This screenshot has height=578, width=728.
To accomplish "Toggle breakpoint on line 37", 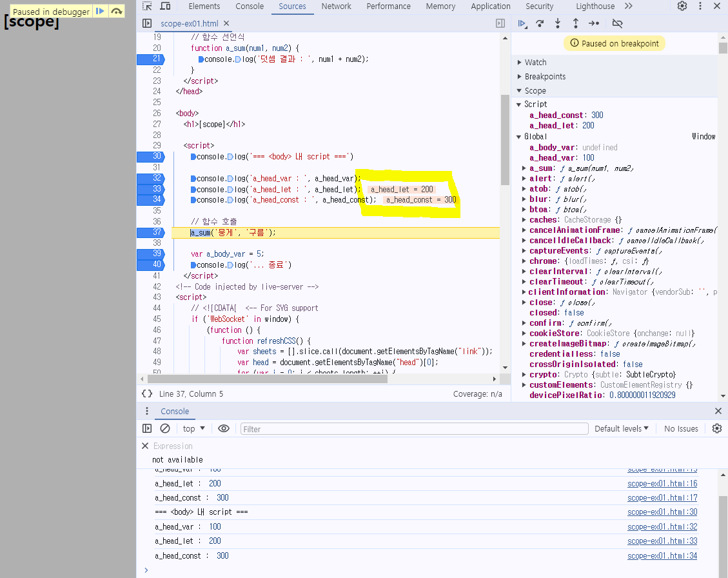I will point(151,232).
